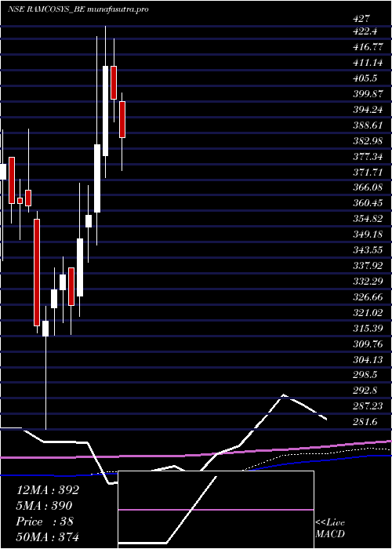This screenshot has height=549, width=392.
Task: Click the '<<Live MACD' label
Action: [x=330, y=529]
